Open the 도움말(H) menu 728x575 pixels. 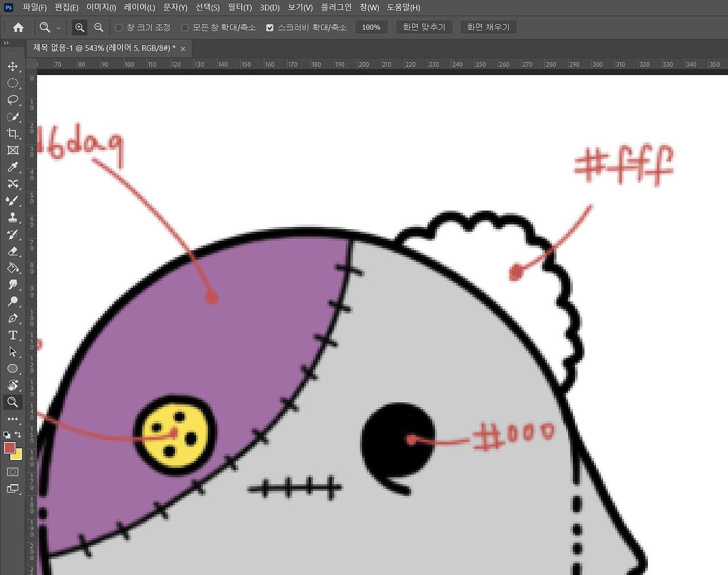[404, 7]
